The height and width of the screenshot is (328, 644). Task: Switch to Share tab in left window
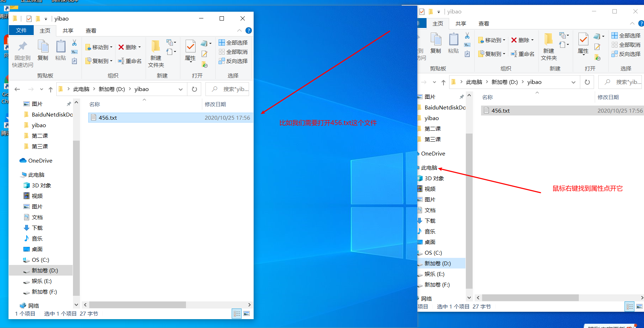pos(68,31)
